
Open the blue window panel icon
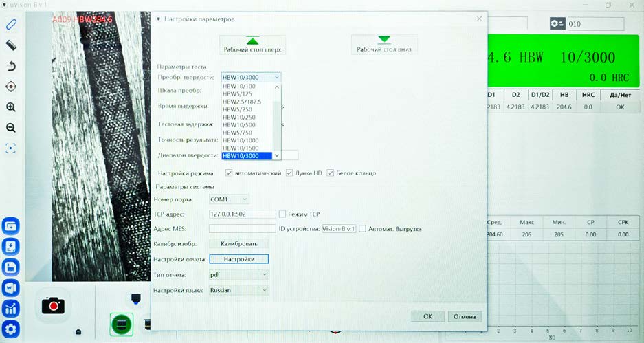click(x=11, y=226)
